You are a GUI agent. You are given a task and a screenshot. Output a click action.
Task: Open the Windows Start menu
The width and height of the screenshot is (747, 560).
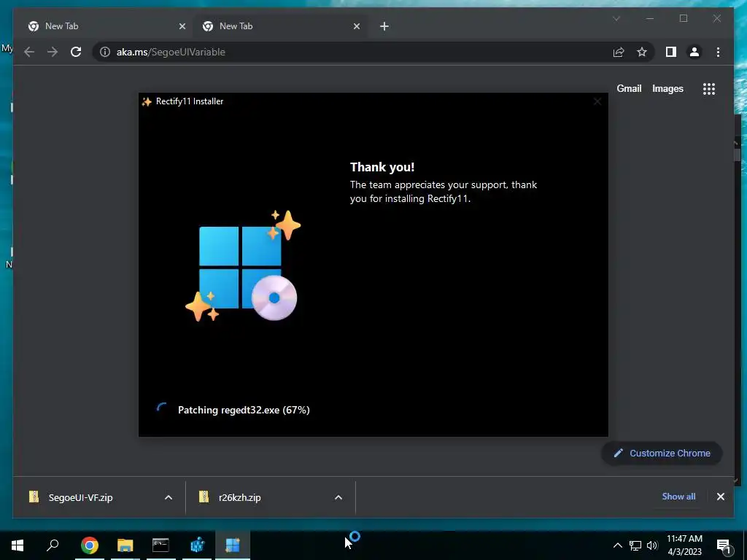pyautogui.click(x=18, y=545)
